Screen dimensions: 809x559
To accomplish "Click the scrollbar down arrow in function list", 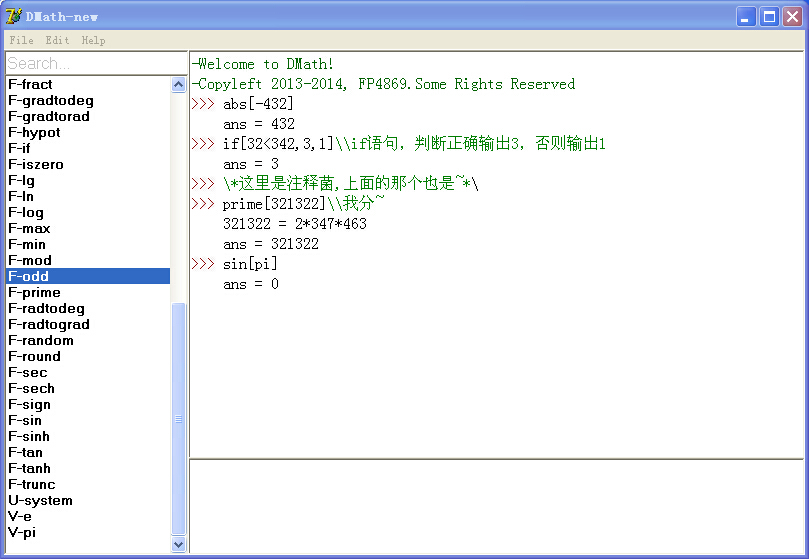I will (x=179, y=544).
